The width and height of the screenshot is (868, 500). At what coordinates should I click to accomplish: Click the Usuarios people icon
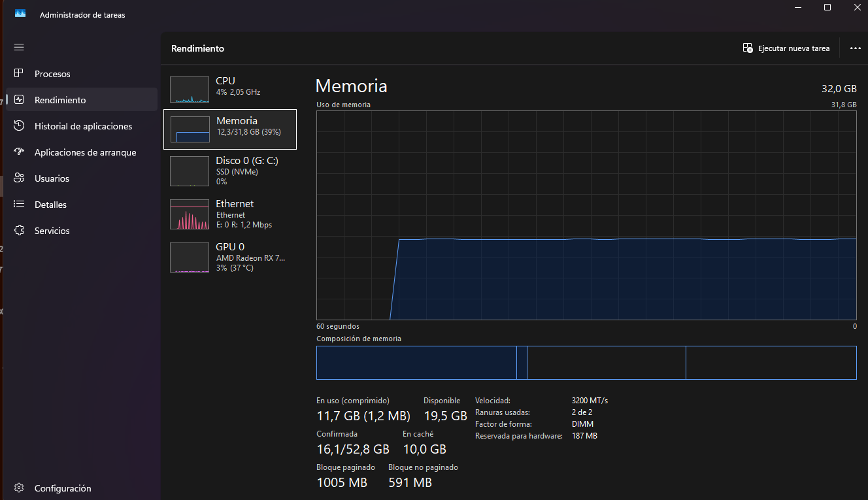[19, 178]
